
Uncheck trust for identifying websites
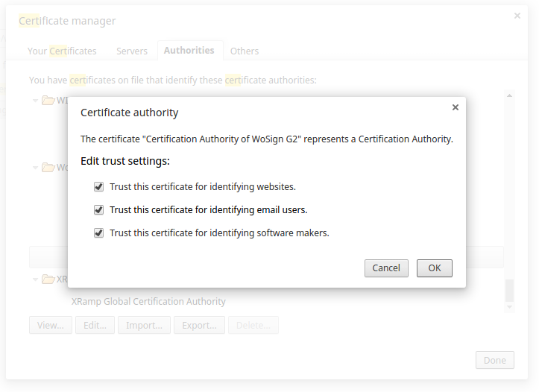(98, 187)
